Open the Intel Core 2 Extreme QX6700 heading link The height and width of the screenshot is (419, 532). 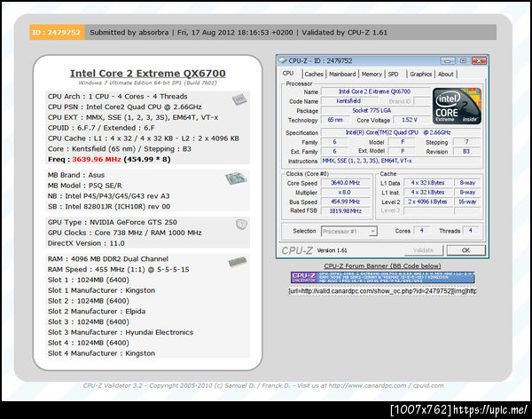coord(147,74)
